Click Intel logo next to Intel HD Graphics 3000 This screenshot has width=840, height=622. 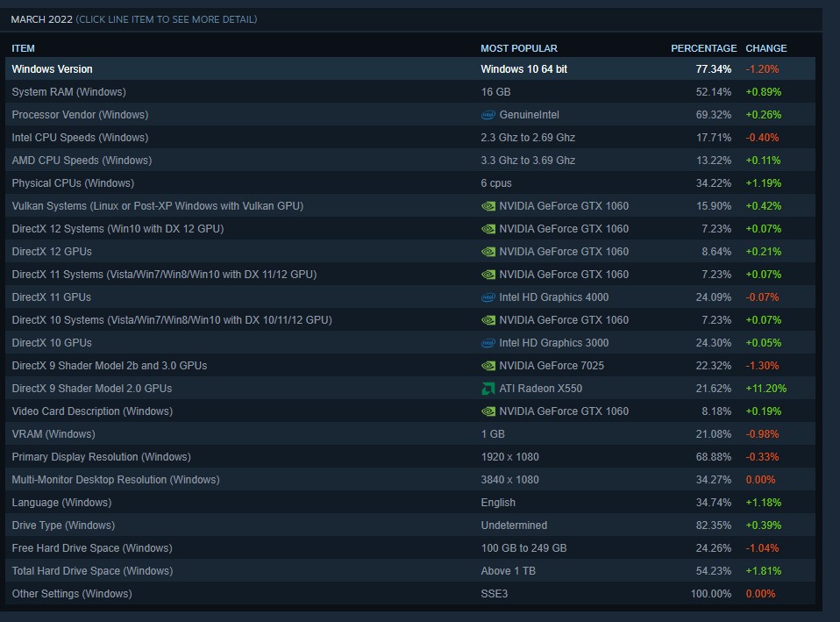(x=488, y=343)
